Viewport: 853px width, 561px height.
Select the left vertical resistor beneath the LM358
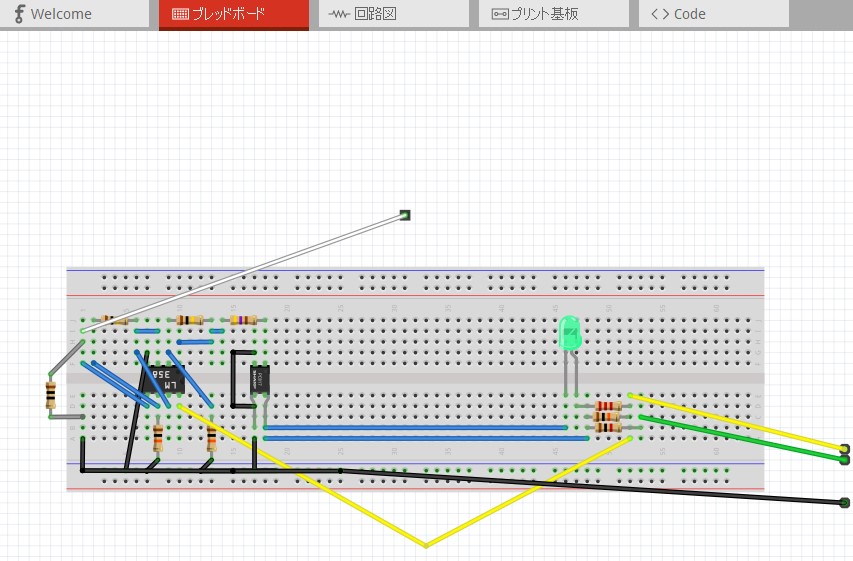[x=158, y=435]
